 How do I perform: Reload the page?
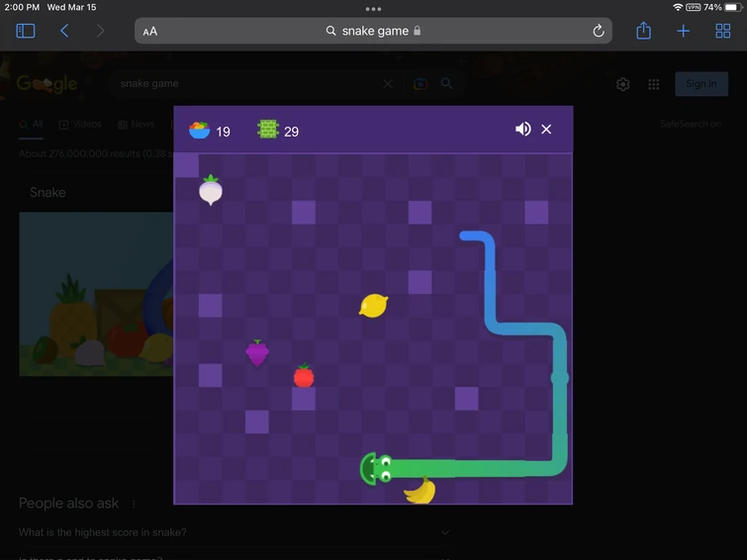[599, 31]
